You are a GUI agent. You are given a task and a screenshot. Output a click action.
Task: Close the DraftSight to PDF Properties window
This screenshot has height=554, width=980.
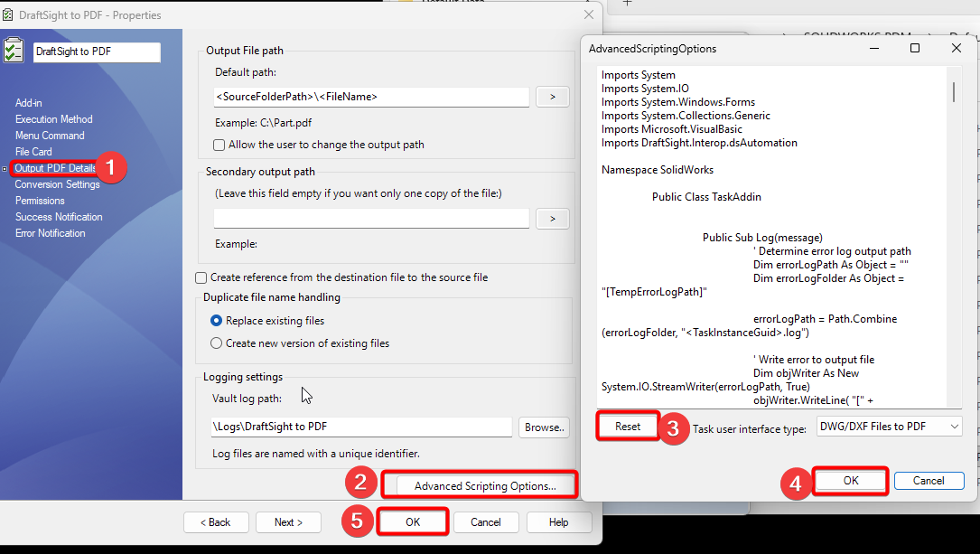pyautogui.click(x=588, y=14)
